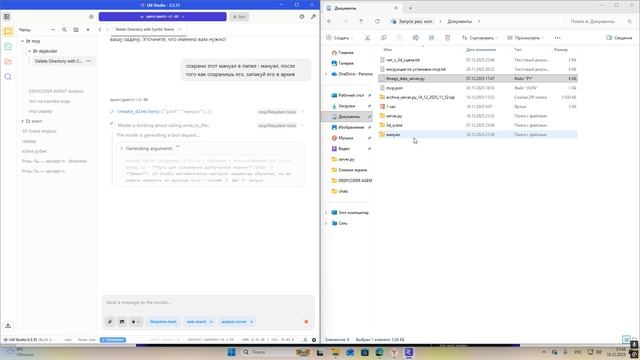Expand Этот компьютер in navigation pane
This screenshot has width=640, height=360.
(x=326, y=213)
